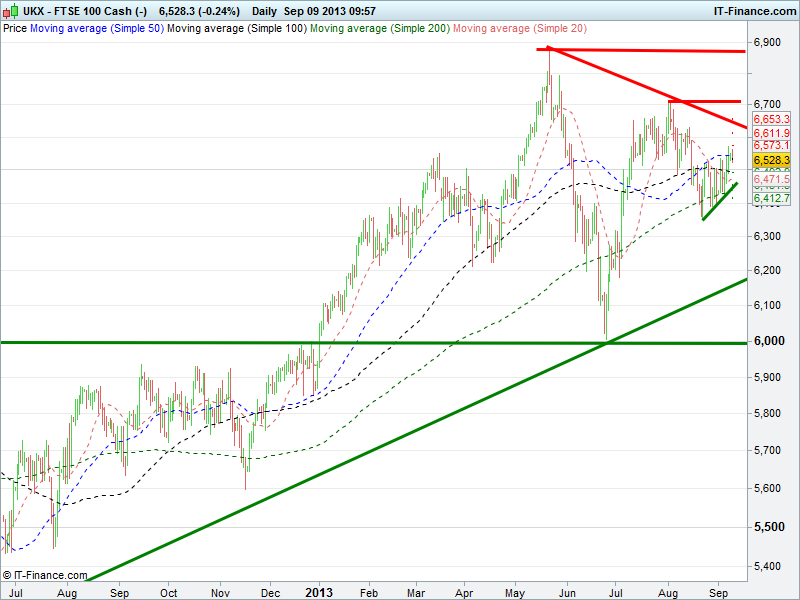Select the Moving average (Simple 20) legend

(520, 29)
